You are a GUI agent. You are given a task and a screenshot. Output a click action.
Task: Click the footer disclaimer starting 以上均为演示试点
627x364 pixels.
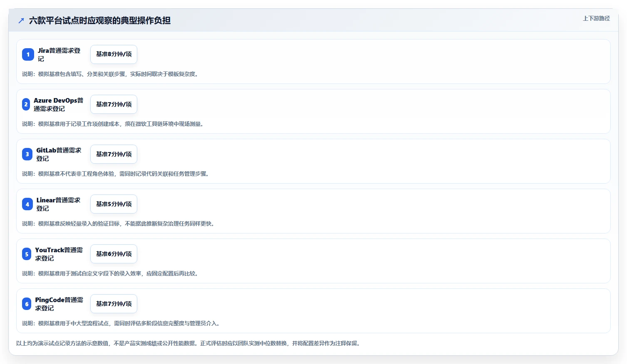[x=189, y=343]
